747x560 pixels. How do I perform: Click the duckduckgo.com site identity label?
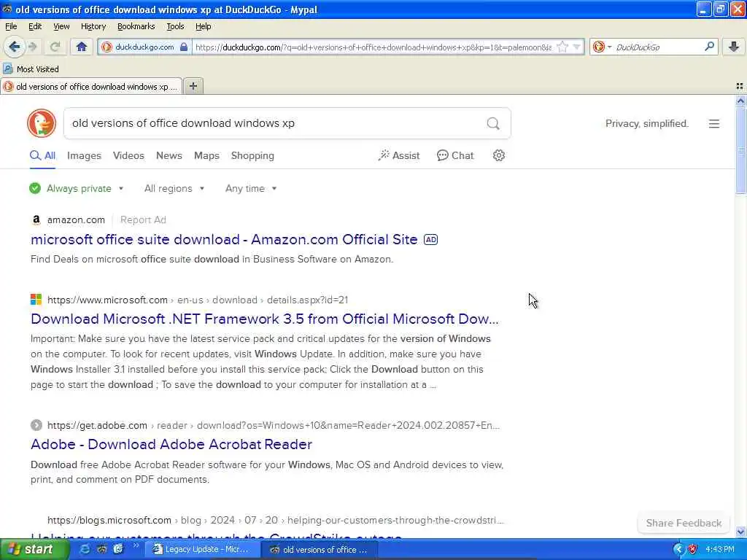pyautogui.click(x=144, y=47)
